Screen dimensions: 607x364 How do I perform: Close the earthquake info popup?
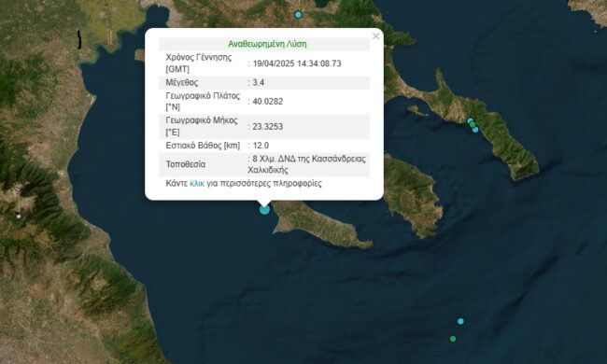coord(375,36)
